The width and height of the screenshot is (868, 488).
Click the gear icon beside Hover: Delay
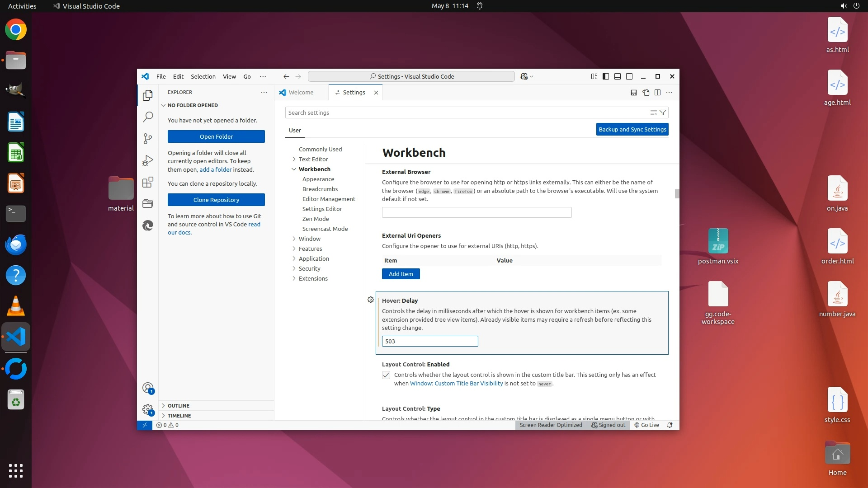[x=371, y=300]
